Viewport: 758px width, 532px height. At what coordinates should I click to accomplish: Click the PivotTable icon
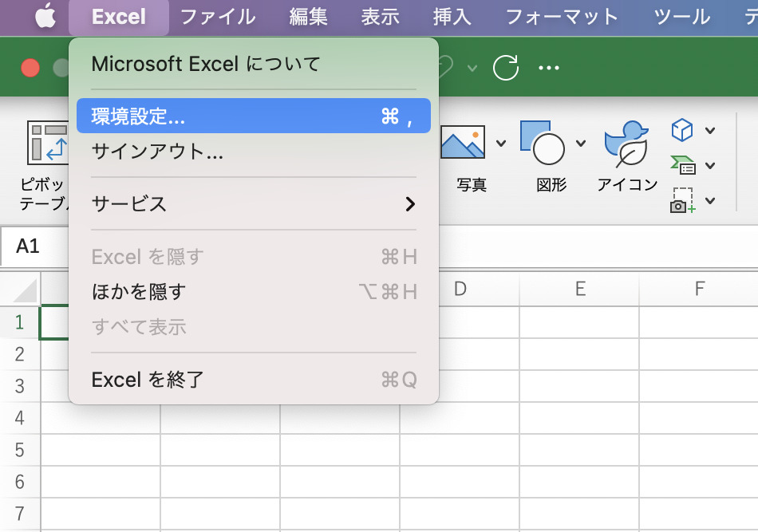[49, 143]
